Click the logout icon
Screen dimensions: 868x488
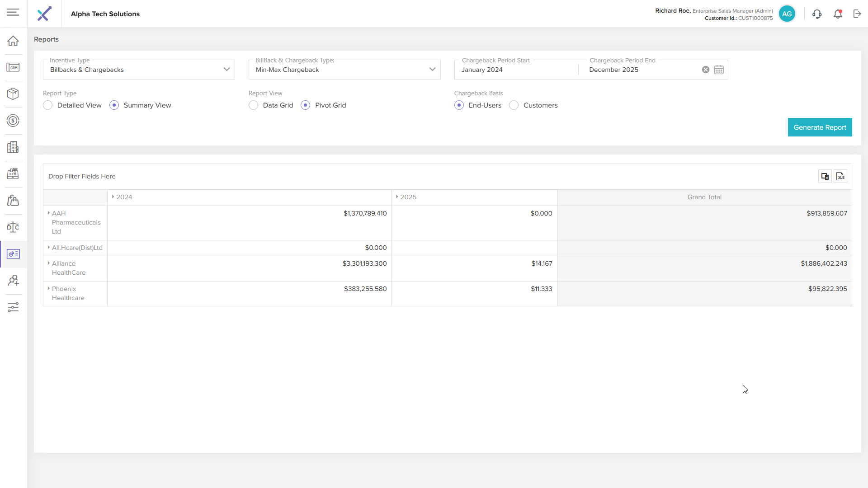click(x=857, y=14)
